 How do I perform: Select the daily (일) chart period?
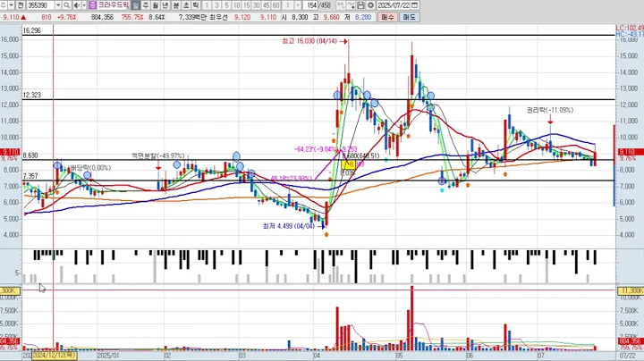coord(136,5)
